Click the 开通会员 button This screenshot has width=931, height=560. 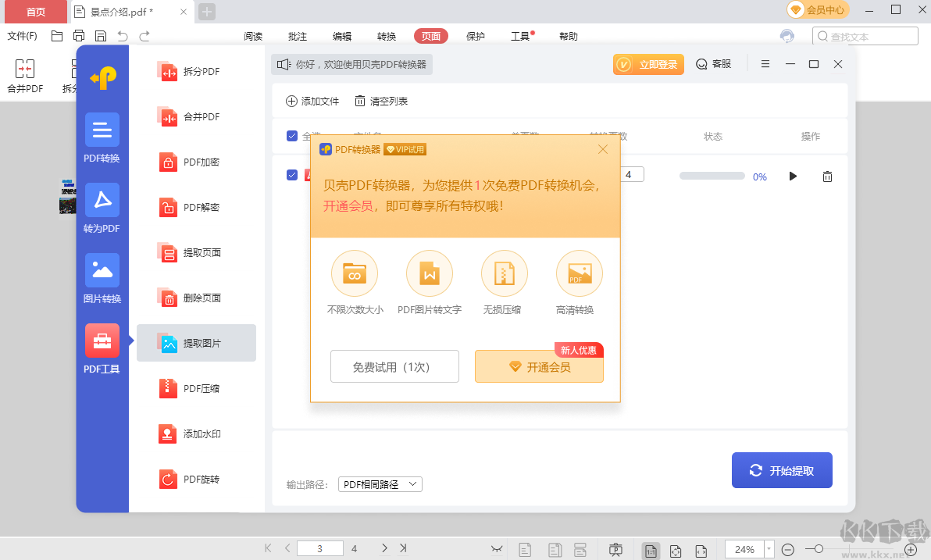coord(539,366)
